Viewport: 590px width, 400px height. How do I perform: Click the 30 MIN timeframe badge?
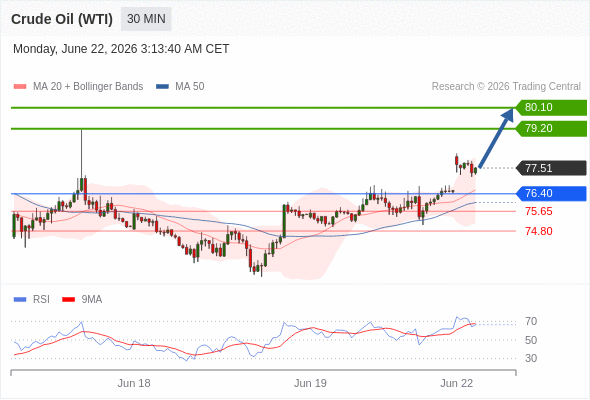point(146,19)
